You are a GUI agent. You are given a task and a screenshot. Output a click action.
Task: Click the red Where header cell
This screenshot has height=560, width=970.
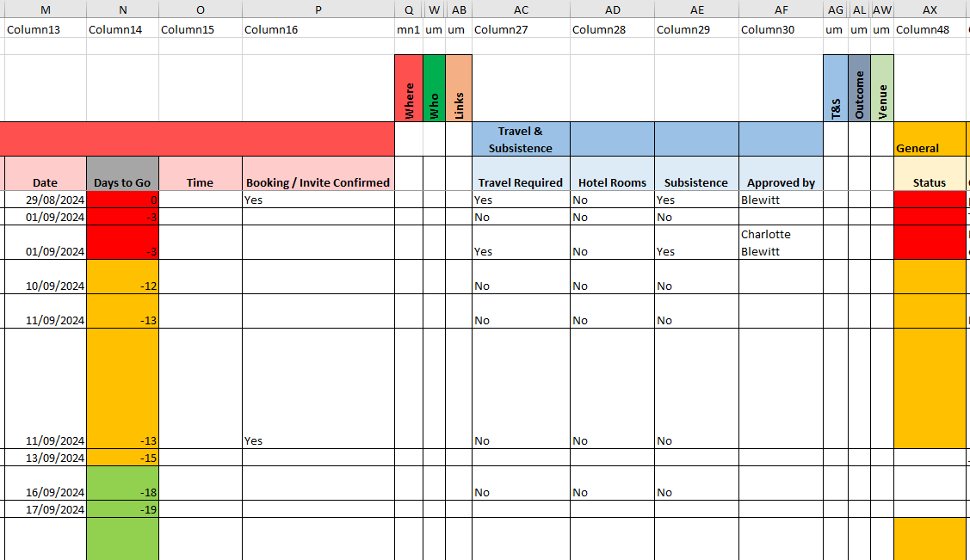coord(409,88)
